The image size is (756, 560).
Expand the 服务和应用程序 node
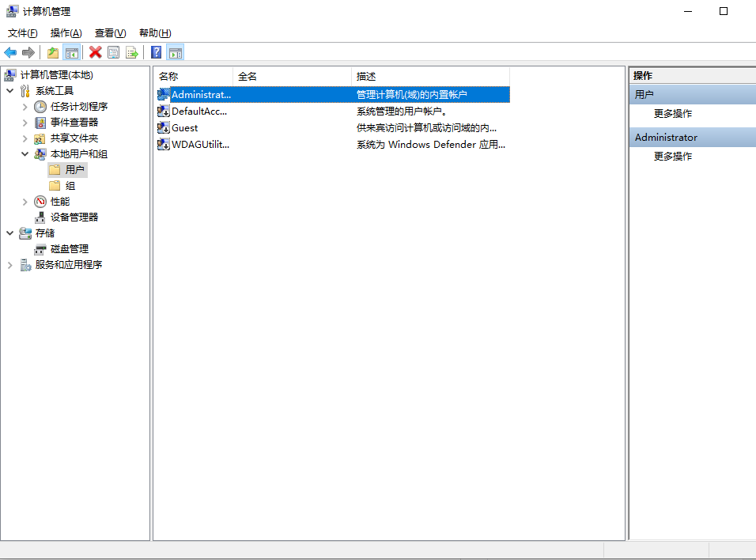(x=9, y=264)
